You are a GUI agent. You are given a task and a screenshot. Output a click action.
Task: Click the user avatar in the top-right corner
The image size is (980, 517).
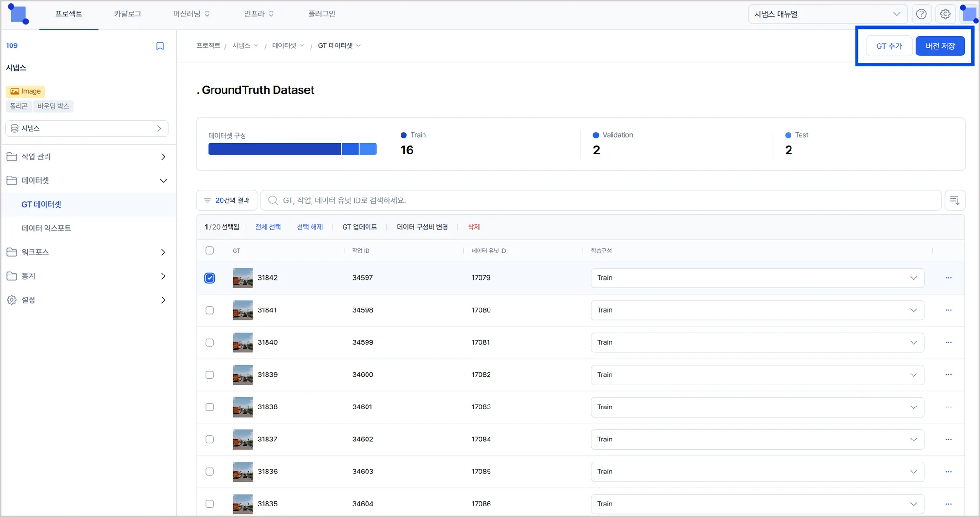(969, 14)
